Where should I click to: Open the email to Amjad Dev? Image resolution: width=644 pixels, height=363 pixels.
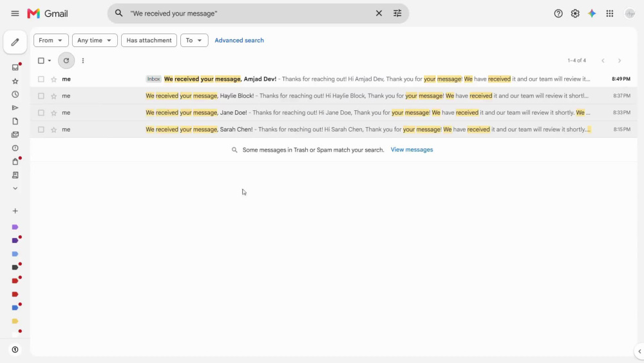tap(334, 79)
